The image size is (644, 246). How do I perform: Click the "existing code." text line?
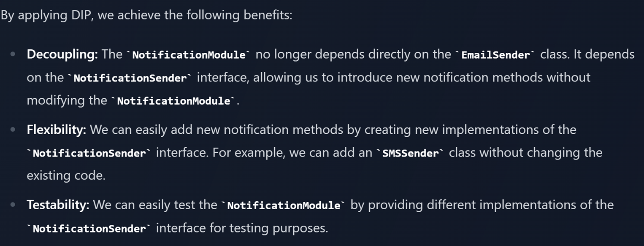tap(66, 175)
